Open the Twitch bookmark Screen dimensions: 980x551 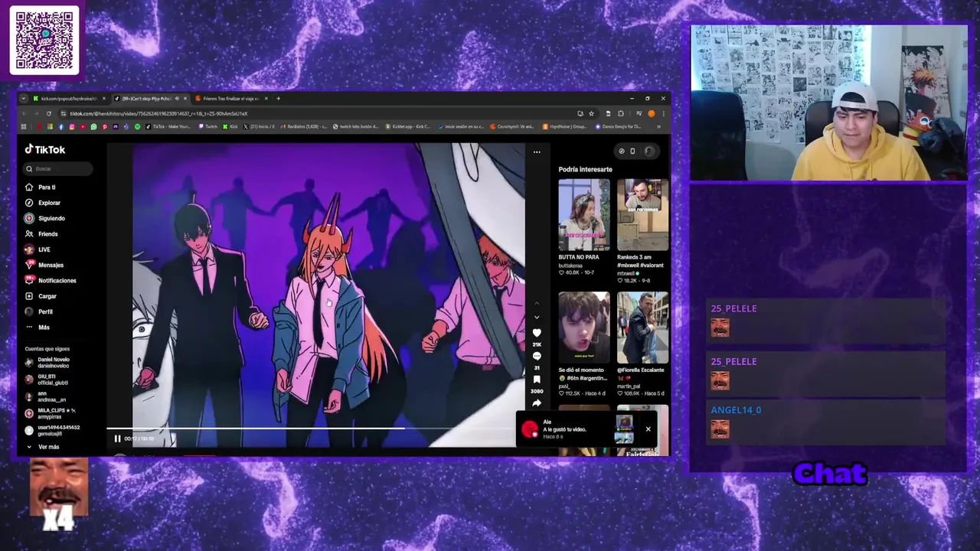coord(208,127)
